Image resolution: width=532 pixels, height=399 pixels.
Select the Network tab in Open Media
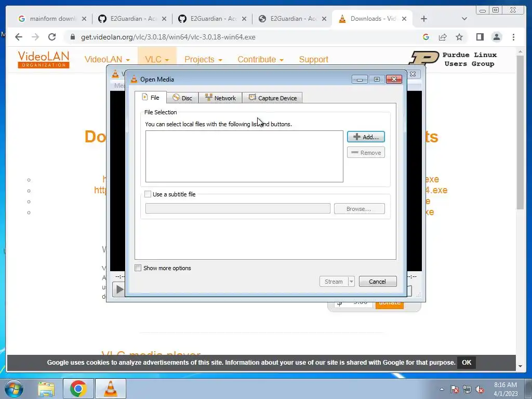coord(220,98)
